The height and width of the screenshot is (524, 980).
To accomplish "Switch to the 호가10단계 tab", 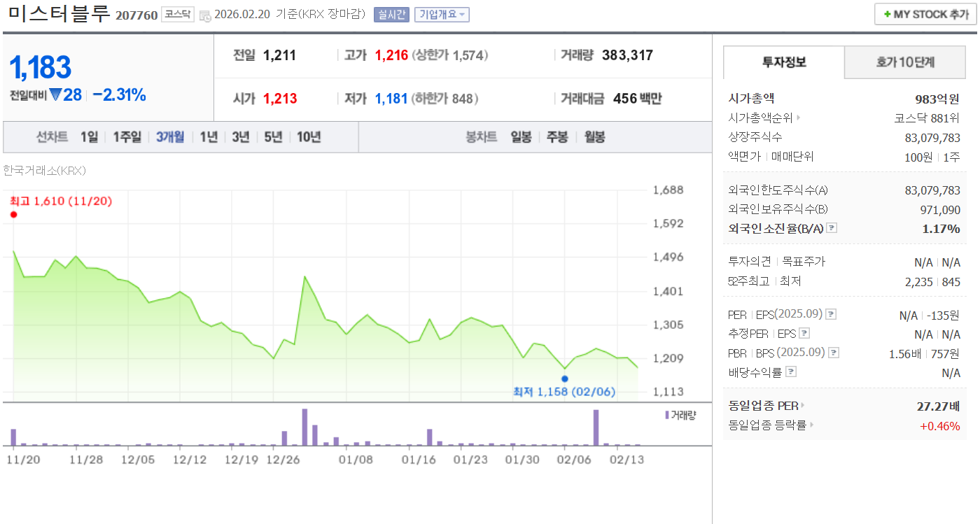I will [x=905, y=62].
